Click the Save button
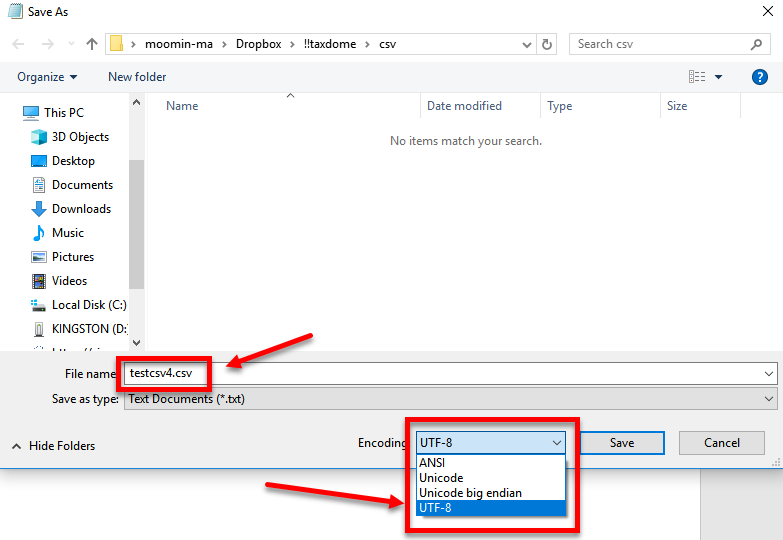The image size is (783, 540). (621, 443)
